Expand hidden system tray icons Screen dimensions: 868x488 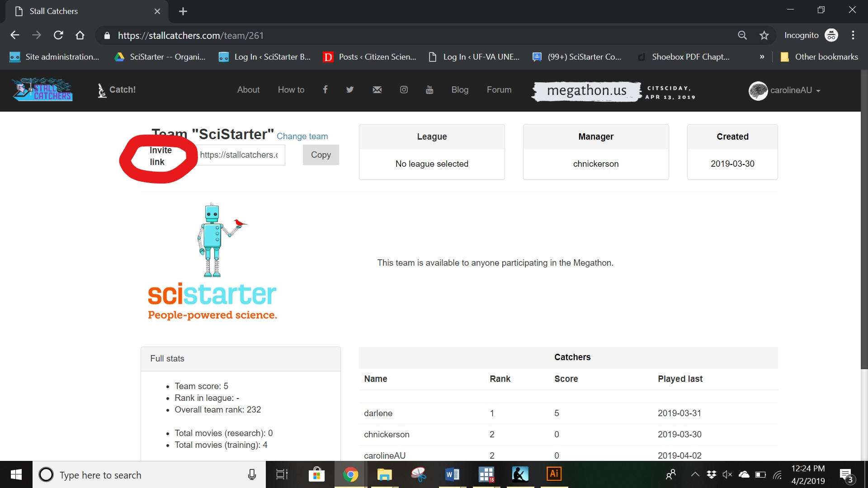click(x=695, y=474)
